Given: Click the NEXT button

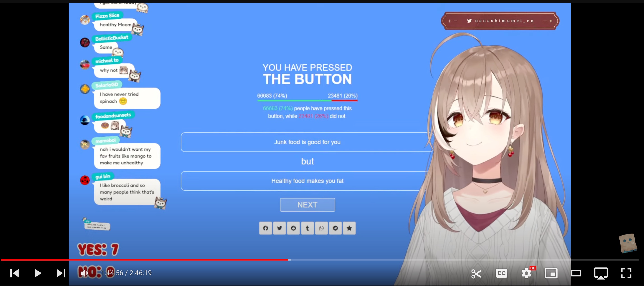Looking at the screenshot, I should click(307, 205).
